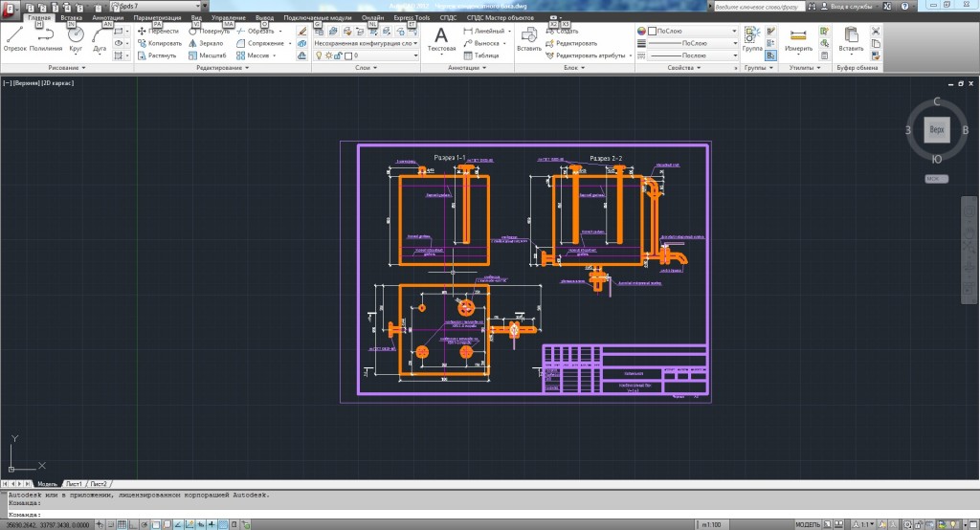Screen dimensions: 980x530
Task: Click the Измерить measure tool
Action: pyautogui.click(x=798, y=40)
